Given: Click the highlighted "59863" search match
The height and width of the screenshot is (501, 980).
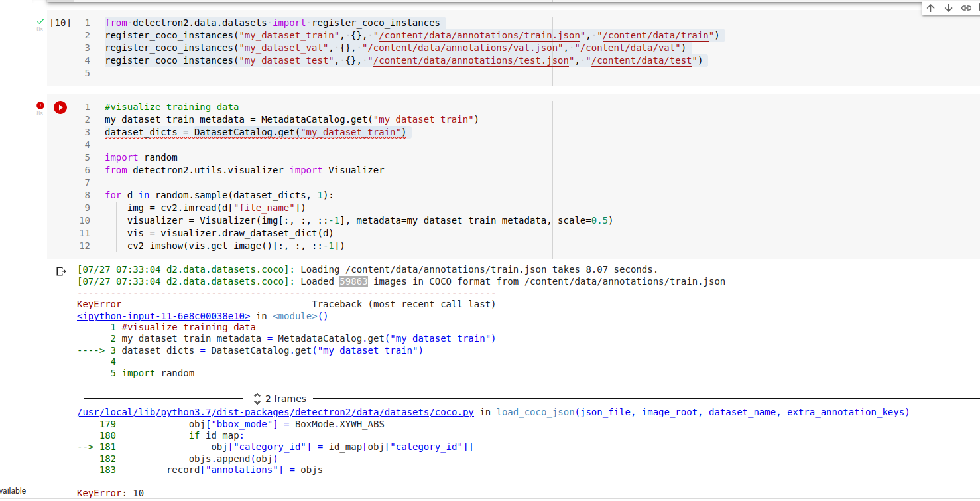Looking at the screenshot, I should 353,281.
